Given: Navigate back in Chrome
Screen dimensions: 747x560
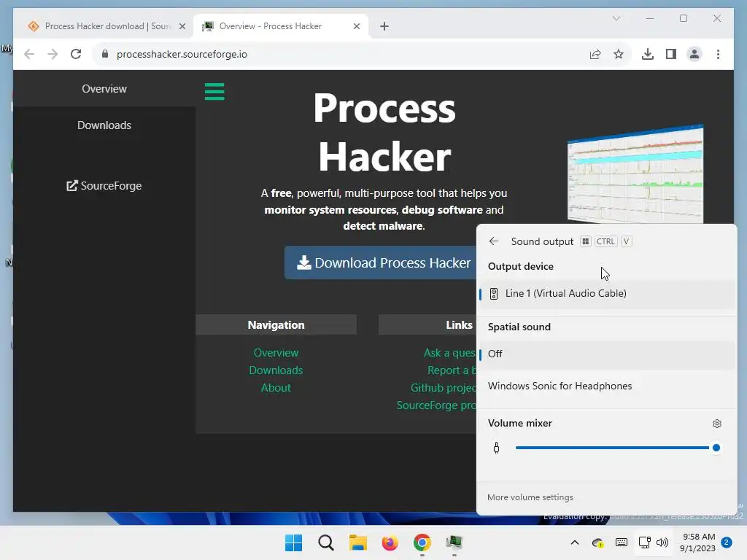Looking at the screenshot, I should (x=29, y=54).
